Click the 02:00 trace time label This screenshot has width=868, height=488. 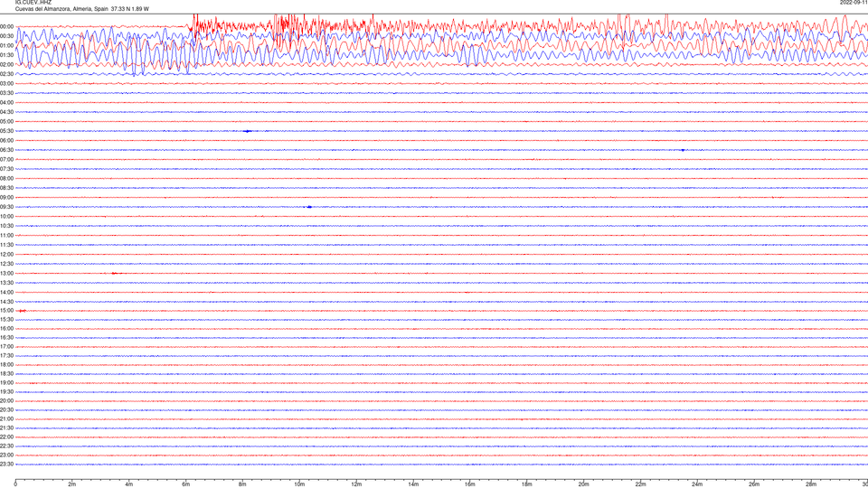tap(6, 65)
